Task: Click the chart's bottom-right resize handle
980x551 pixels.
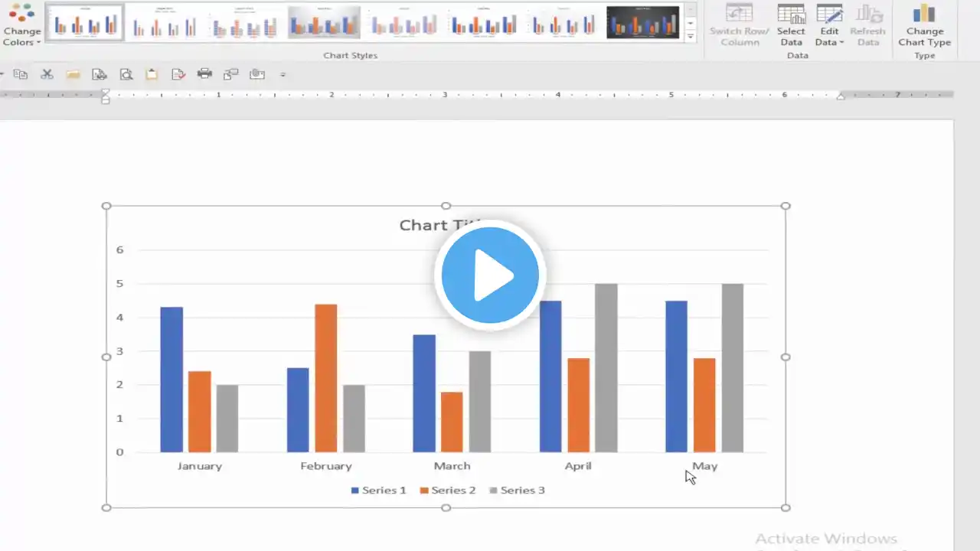Action: point(786,507)
